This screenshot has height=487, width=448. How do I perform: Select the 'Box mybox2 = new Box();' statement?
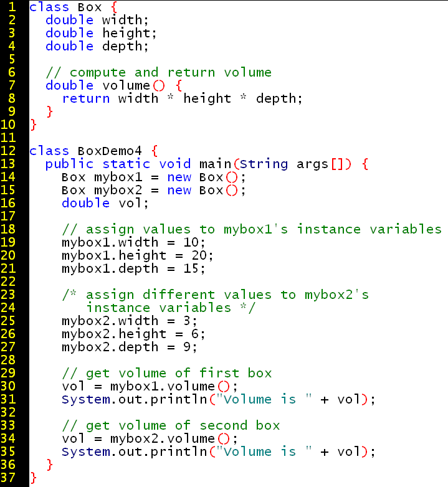click(x=154, y=191)
